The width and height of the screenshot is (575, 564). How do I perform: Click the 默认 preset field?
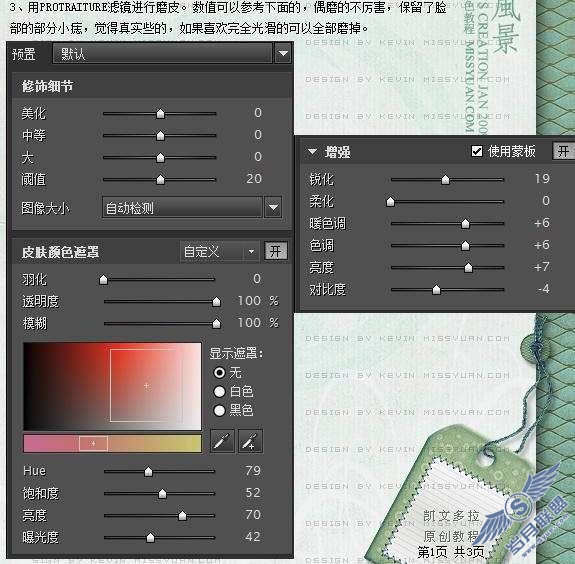tap(162, 54)
